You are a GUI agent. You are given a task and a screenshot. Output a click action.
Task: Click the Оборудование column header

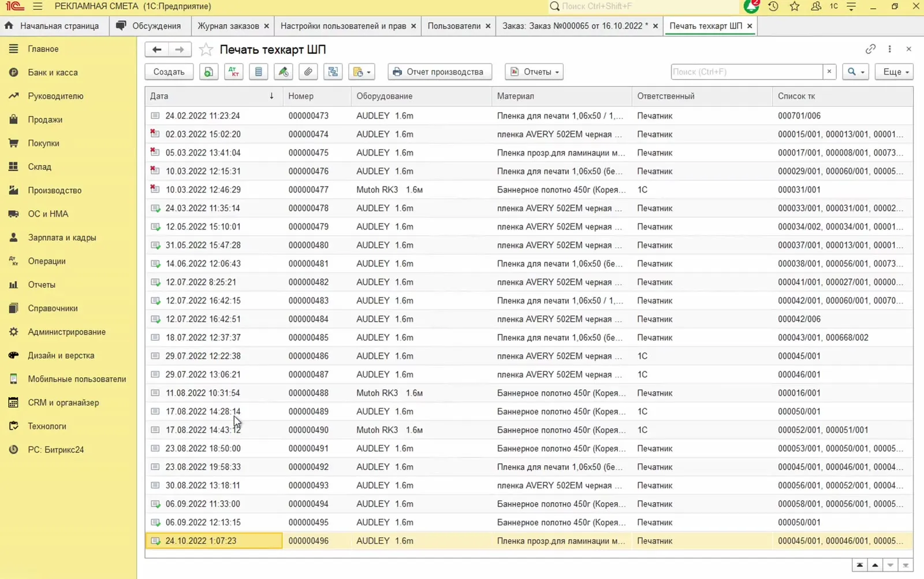421,96
